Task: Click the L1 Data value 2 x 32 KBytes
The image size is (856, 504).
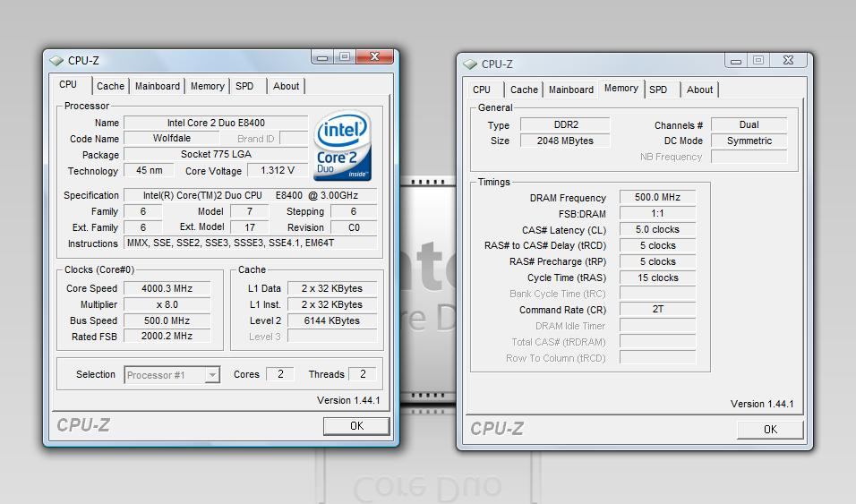Action: coord(332,288)
